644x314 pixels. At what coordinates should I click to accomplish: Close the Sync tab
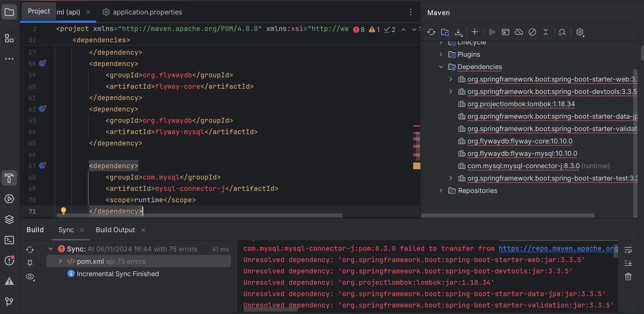click(82, 230)
